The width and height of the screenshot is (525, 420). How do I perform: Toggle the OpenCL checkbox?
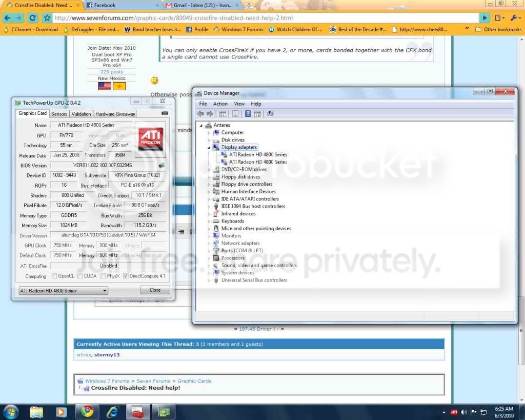[x=54, y=276]
